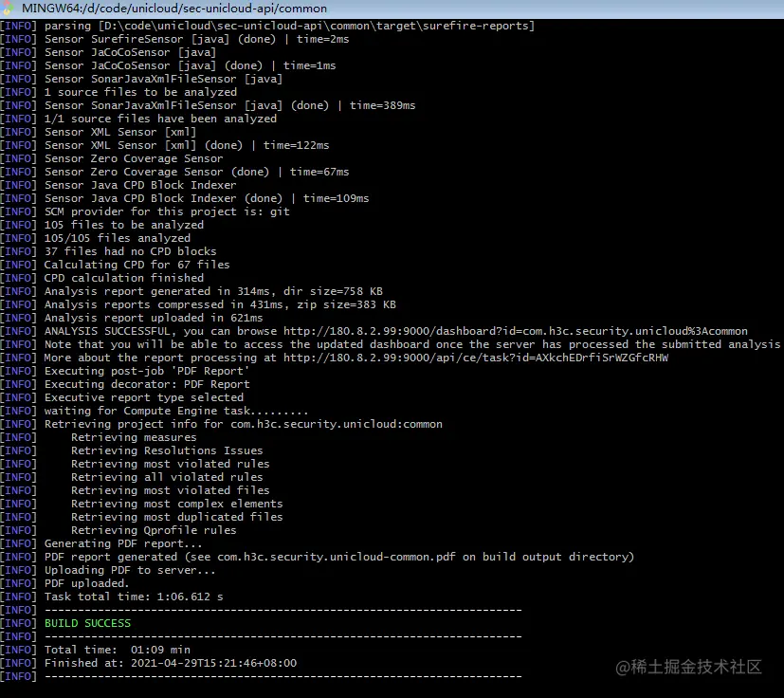Open the api/ce/task report processing URL
Screen dimensions: 784x698
click(x=476, y=358)
